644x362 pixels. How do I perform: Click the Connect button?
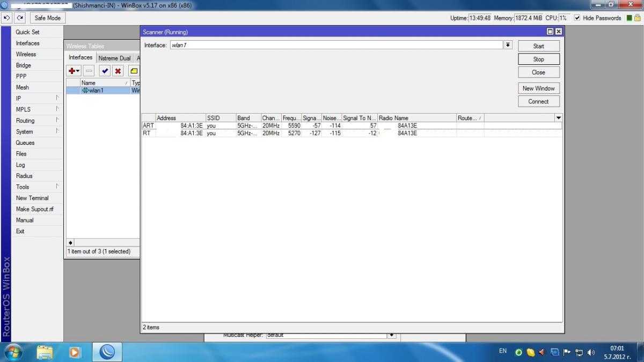pos(538,101)
